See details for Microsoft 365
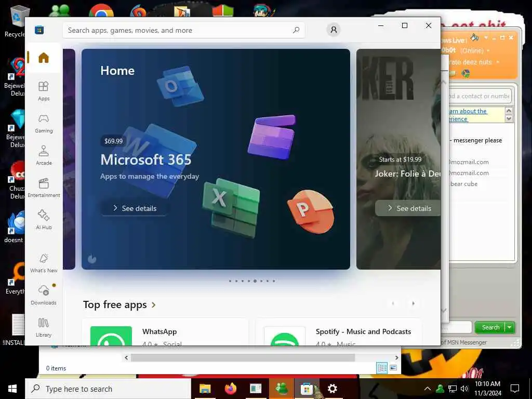This screenshot has width=532, height=399. pos(135,208)
